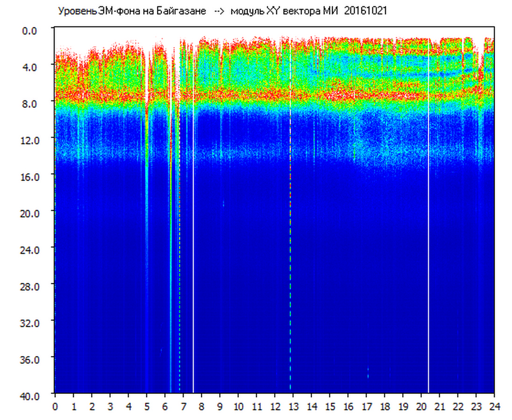The width and height of the screenshot is (512, 420).
Task: Click the hour 9 tick label
Action: click(220, 406)
